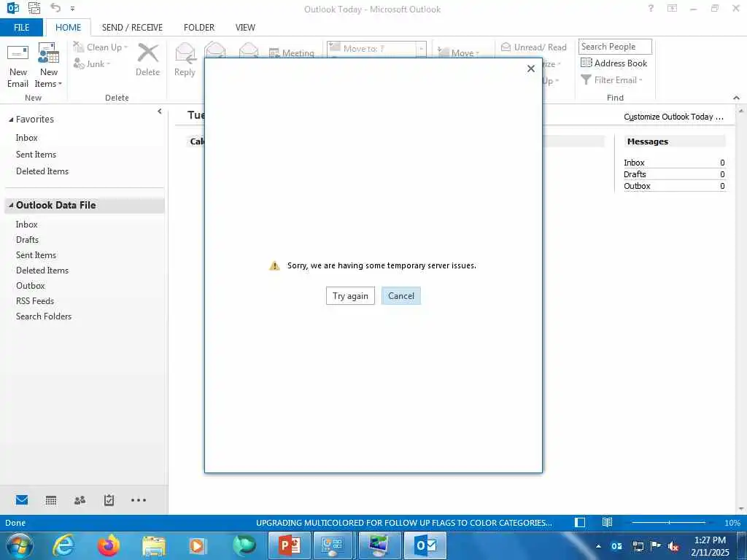Screen dimensions: 747x560
Task: Click the navigation options ellipsis
Action: pos(138,500)
